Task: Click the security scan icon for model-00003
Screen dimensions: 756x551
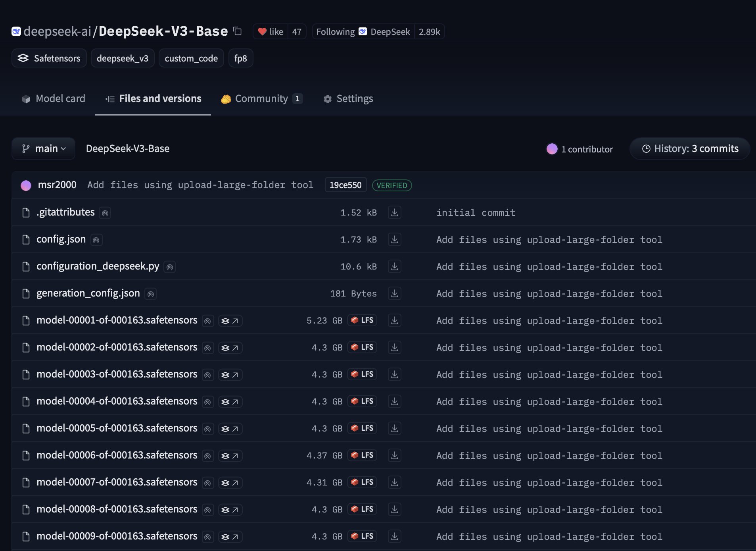Action: coord(208,375)
